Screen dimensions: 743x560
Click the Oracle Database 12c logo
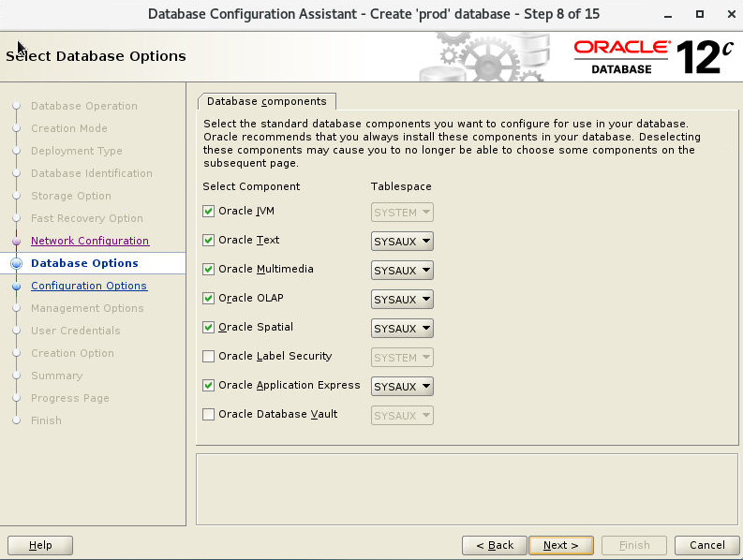[x=654, y=57]
